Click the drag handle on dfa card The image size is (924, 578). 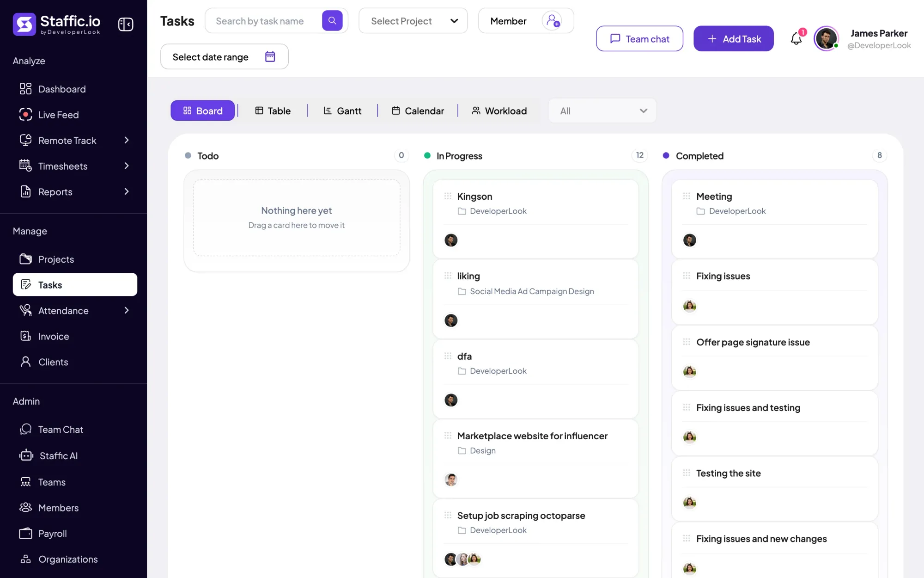pos(448,356)
